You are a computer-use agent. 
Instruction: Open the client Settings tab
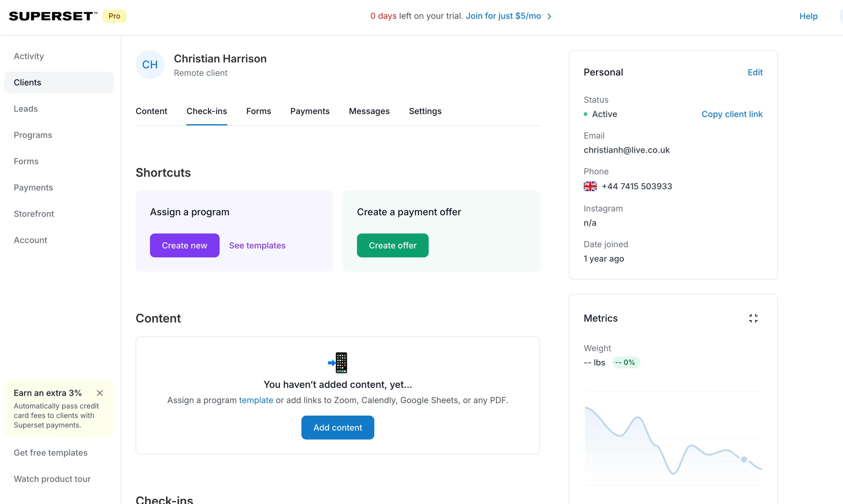tap(425, 111)
